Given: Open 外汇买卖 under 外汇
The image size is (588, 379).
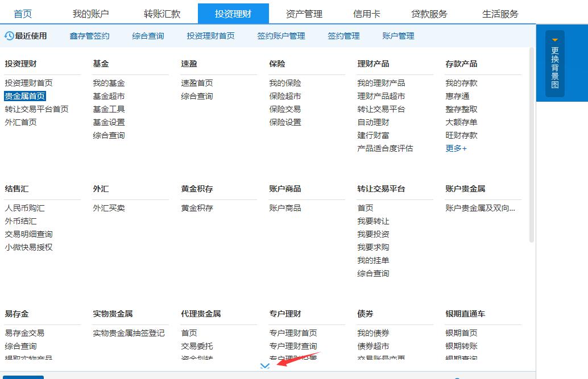Looking at the screenshot, I should (x=110, y=207).
